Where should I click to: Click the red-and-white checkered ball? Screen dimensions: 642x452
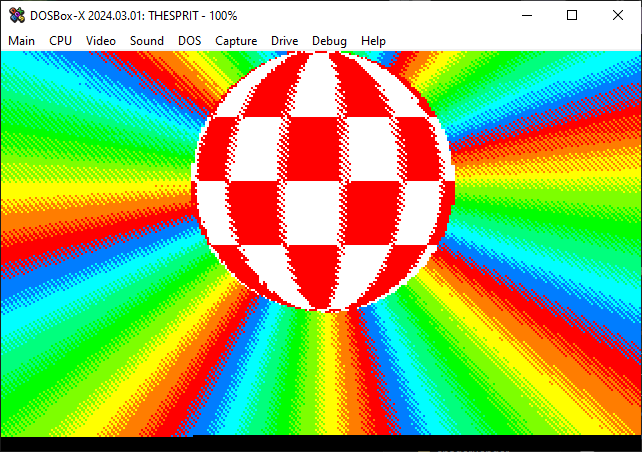pyautogui.click(x=324, y=180)
